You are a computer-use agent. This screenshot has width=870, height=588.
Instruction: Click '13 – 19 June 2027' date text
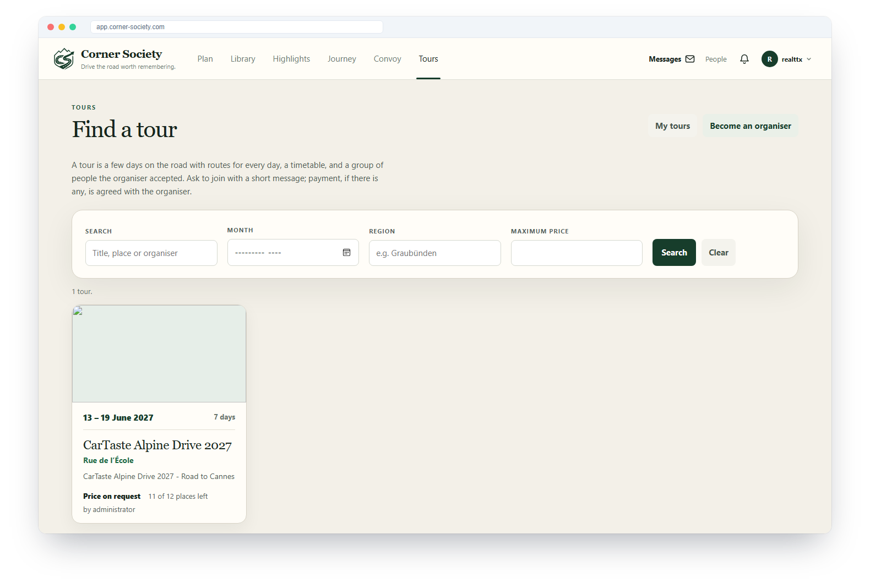pyautogui.click(x=118, y=418)
